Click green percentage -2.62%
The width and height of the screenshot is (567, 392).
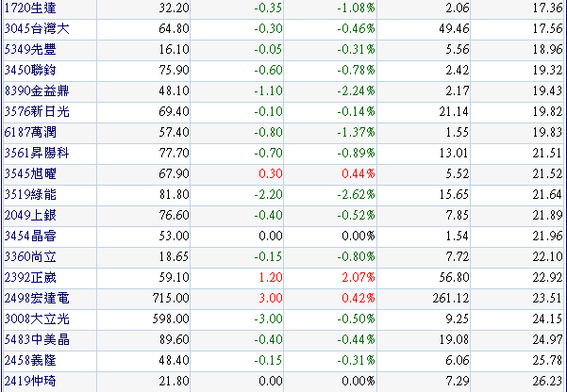357,194
